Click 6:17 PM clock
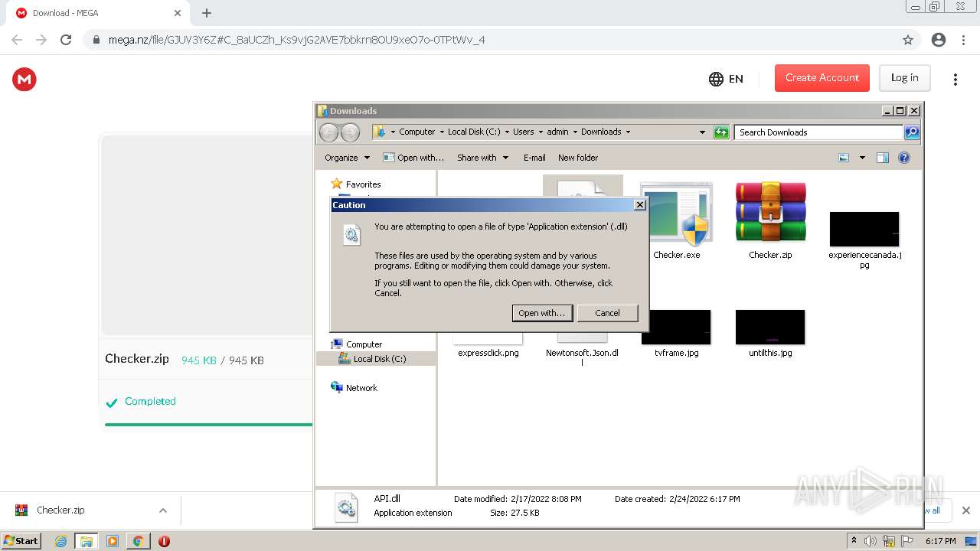Screen dimensions: 980x551 (x=940, y=541)
